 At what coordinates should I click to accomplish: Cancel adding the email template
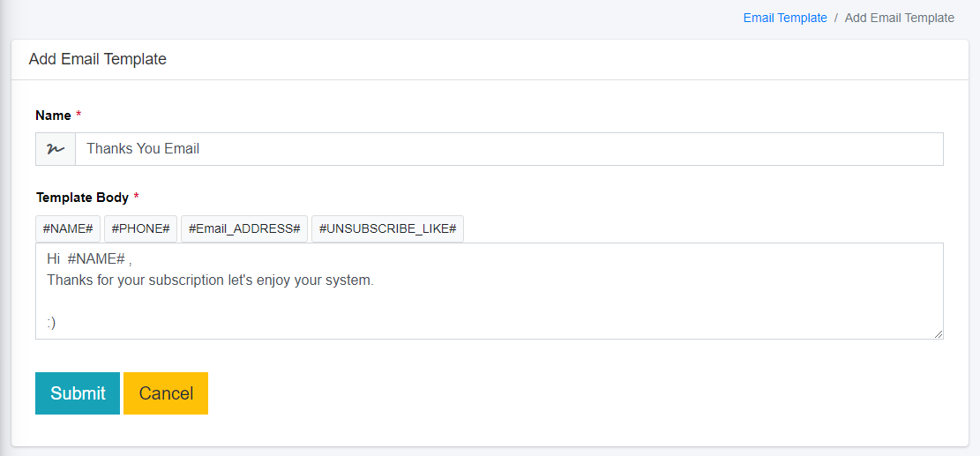click(166, 393)
